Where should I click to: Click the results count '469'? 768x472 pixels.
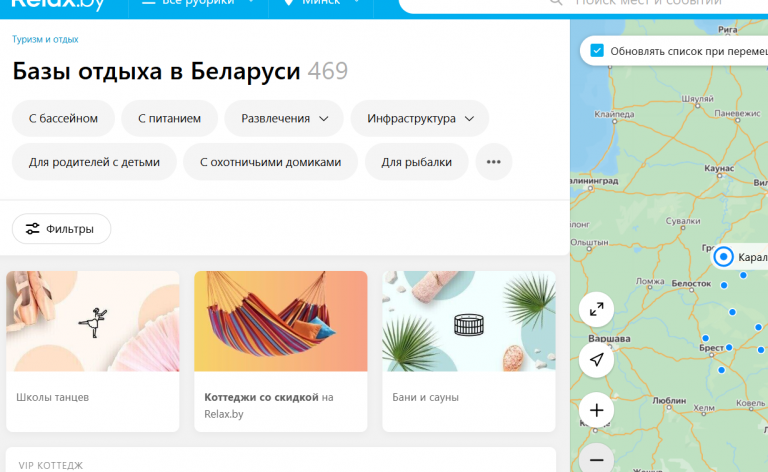pyautogui.click(x=328, y=71)
